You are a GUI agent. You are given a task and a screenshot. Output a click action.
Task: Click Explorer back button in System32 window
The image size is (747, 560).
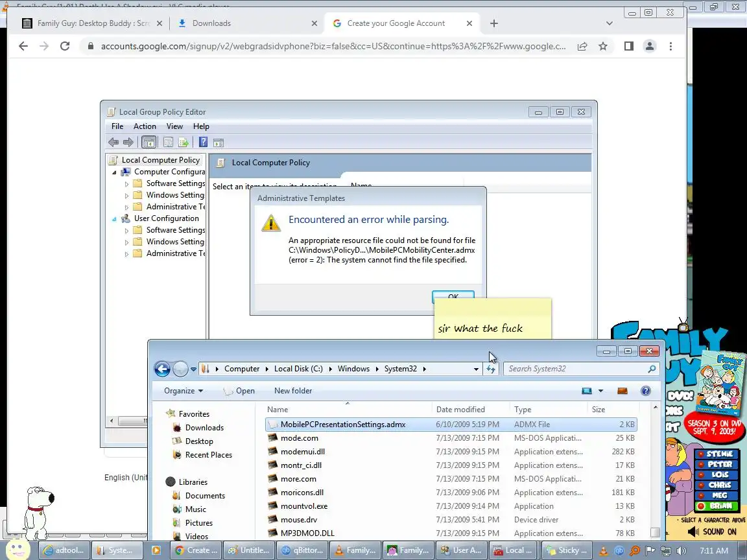click(x=162, y=369)
